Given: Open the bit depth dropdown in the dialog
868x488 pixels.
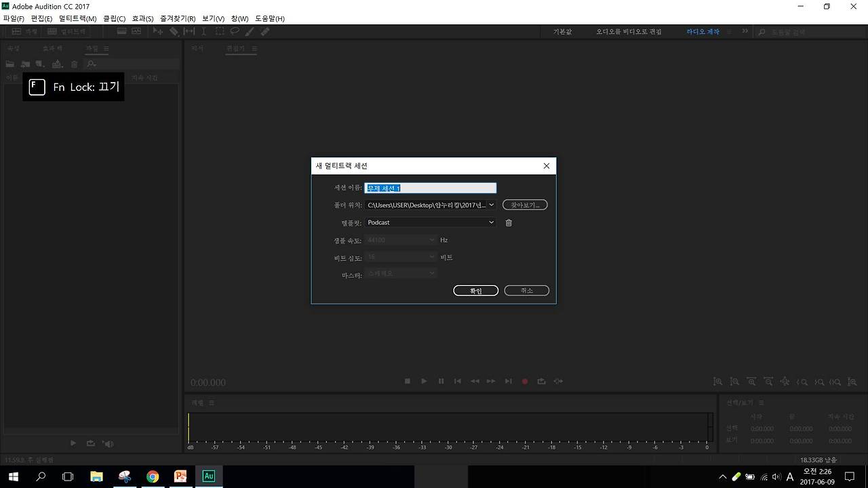Looking at the screenshot, I should pyautogui.click(x=401, y=257).
